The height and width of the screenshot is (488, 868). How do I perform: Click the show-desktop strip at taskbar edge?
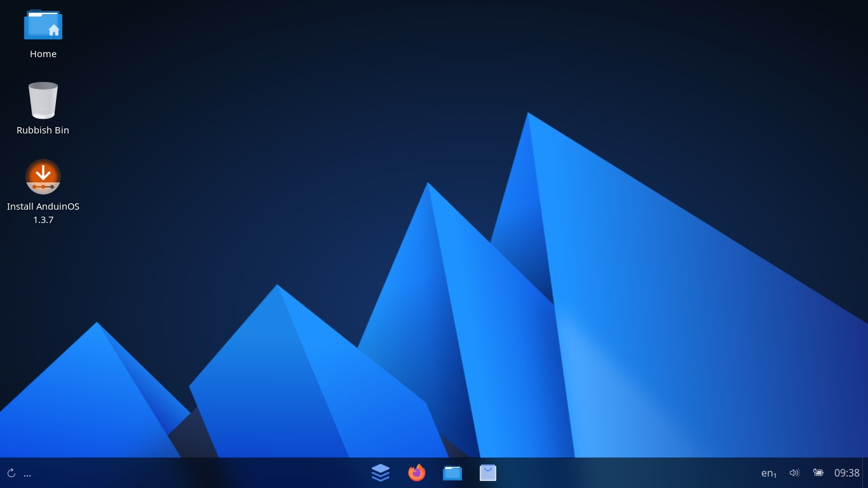865,473
